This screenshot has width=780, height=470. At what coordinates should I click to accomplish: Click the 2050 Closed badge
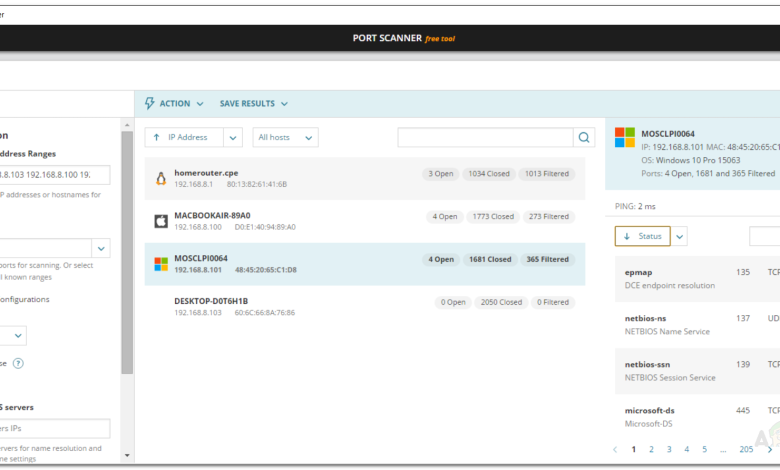click(x=501, y=302)
